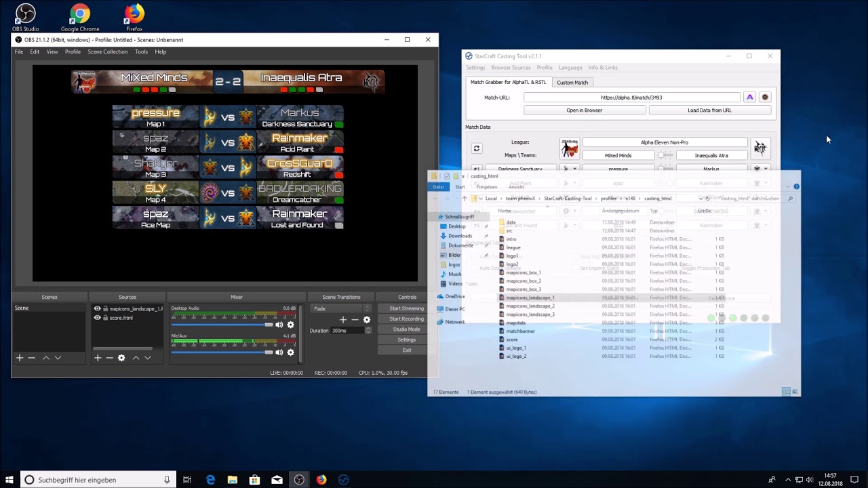868x488 pixels.
Task: Open source properties gear in Sources panel
Action: click(121, 358)
